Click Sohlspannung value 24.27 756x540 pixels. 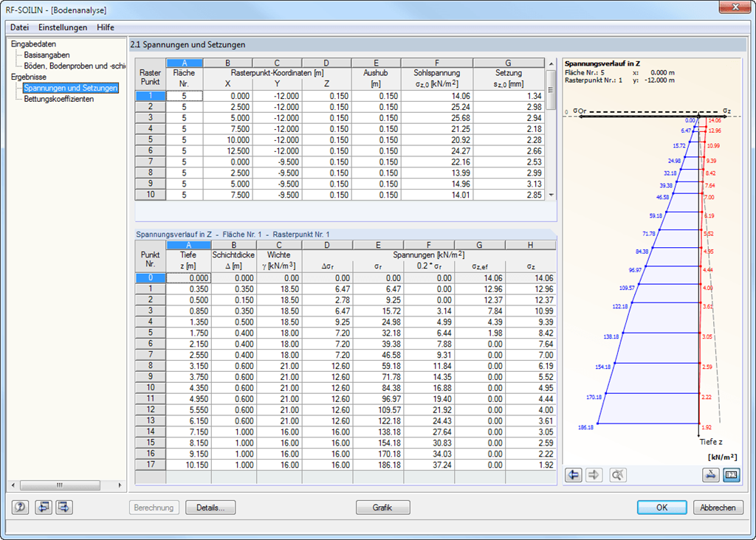436,150
